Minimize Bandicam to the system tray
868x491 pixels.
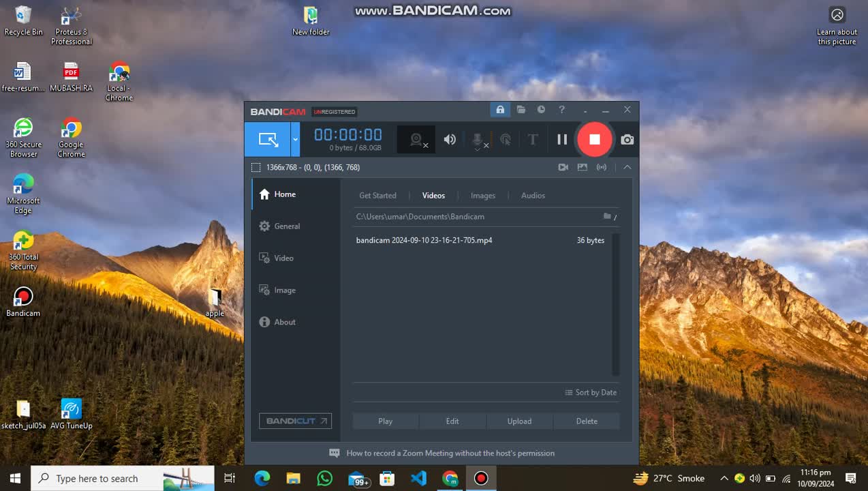585,110
